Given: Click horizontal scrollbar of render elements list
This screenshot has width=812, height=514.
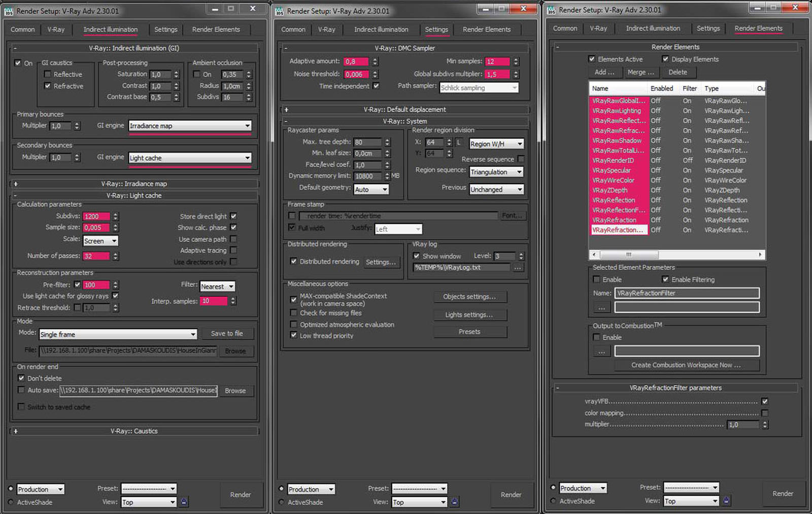Looking at the screenshot, I should coord(677,255).
